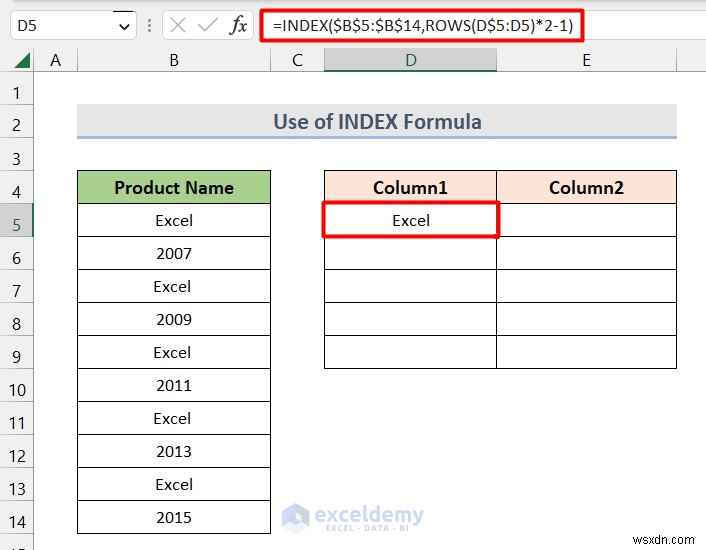The width and height of the screenshot is (706, 550).
Task: Click the 'Product Name' header cell
Action: coord(174,187)
